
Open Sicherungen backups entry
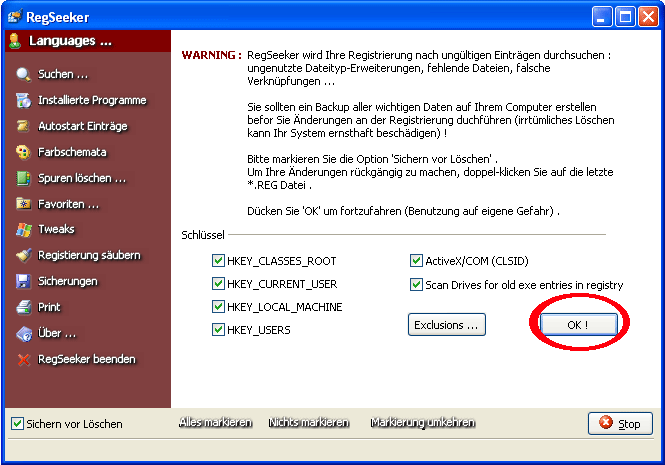[x=68, y=281]
